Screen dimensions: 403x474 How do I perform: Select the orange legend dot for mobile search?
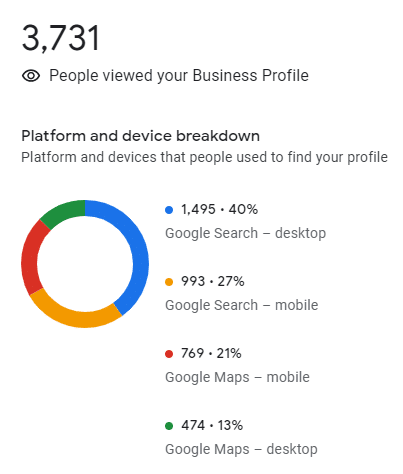click(169, 282)
